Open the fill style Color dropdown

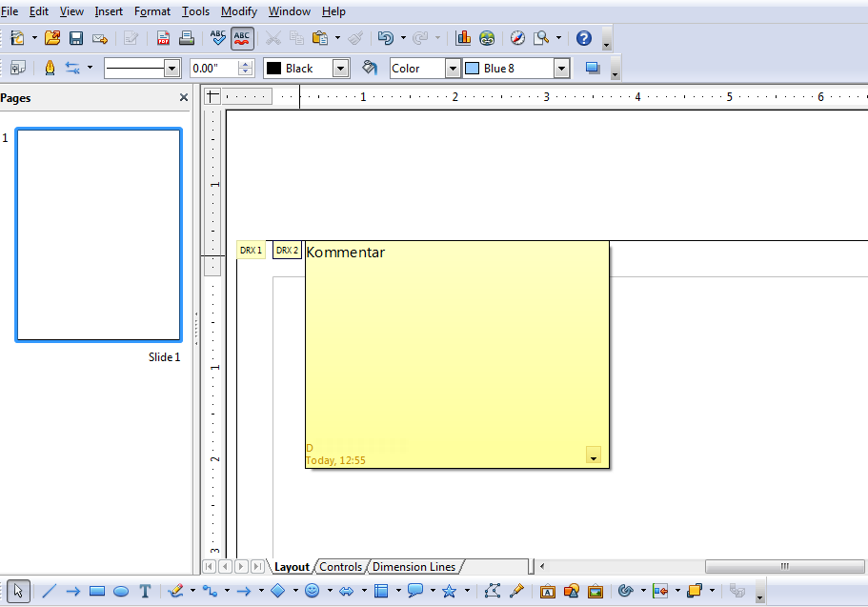click(x=453, y=68)
